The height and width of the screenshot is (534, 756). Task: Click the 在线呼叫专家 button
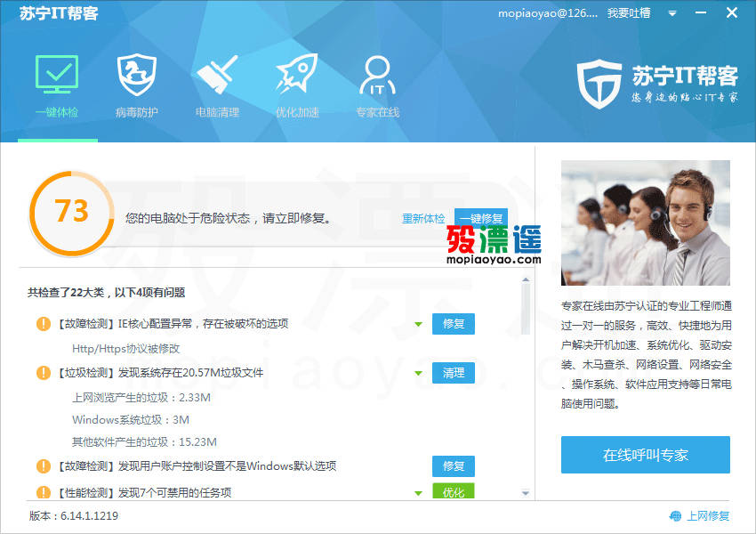click(645, 455)
